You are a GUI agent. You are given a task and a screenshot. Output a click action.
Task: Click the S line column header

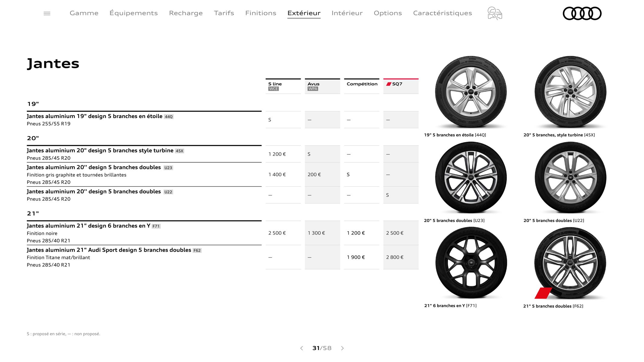coord(275,84)
